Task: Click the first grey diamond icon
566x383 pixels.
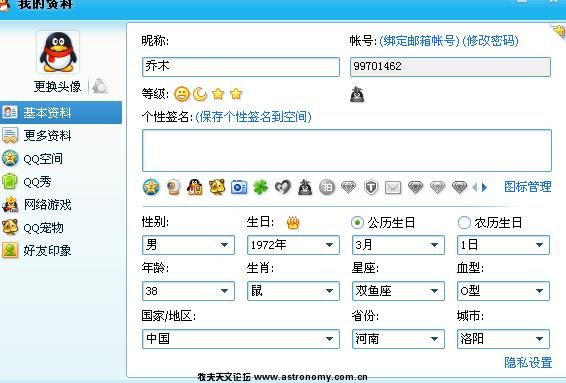Action: click(349, 187)
